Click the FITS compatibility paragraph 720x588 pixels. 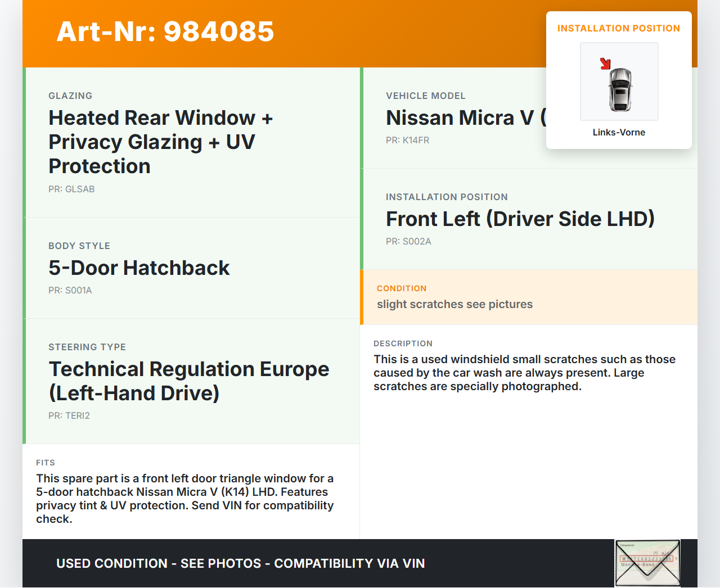tap(184, 498)
